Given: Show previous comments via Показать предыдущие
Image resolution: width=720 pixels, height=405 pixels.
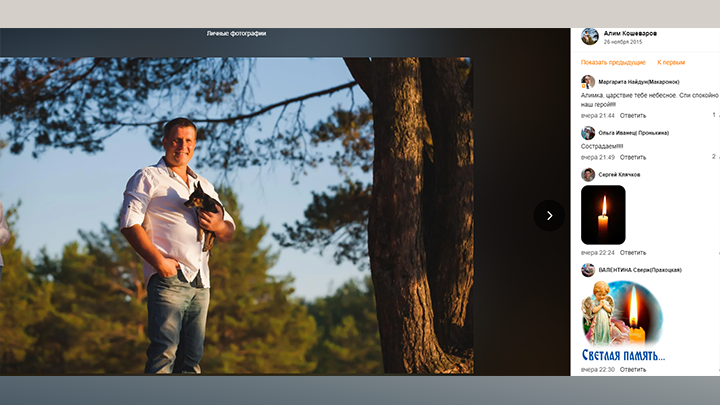Looking at the screenshot, I should tap(612, 62).
